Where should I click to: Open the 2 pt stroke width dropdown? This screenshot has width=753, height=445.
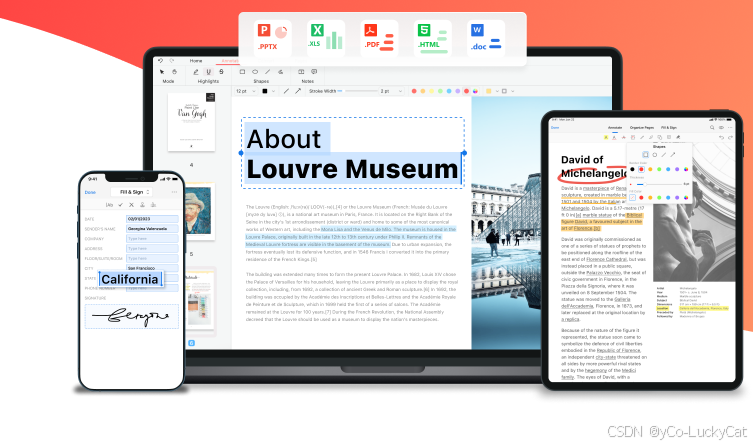(391, 91)
